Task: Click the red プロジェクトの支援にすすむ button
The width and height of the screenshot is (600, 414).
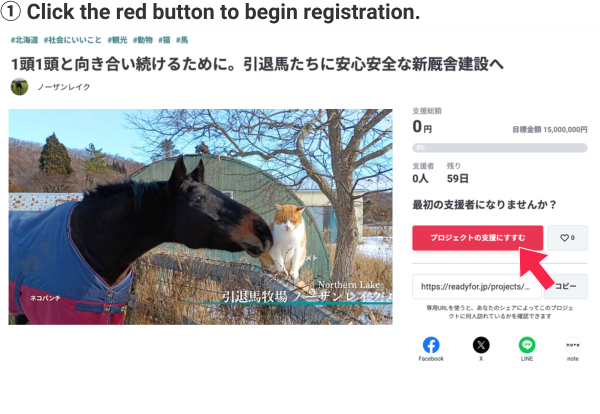Action: coord(478,238)
